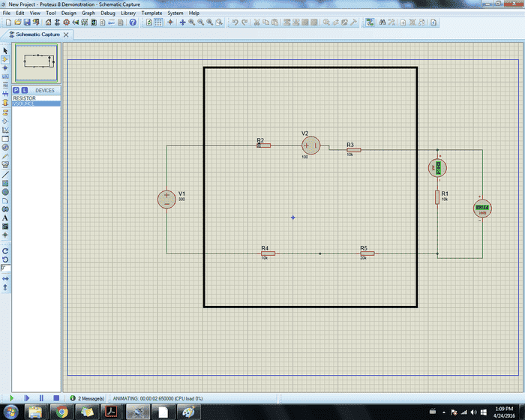Select the 2D text 'A' tool
The image size is (525, 420).
(5, 217)
